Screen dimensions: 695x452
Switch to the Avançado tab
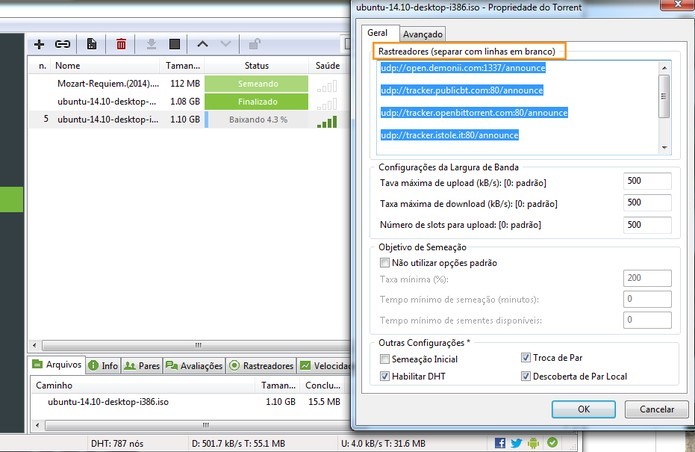point(422,34)
